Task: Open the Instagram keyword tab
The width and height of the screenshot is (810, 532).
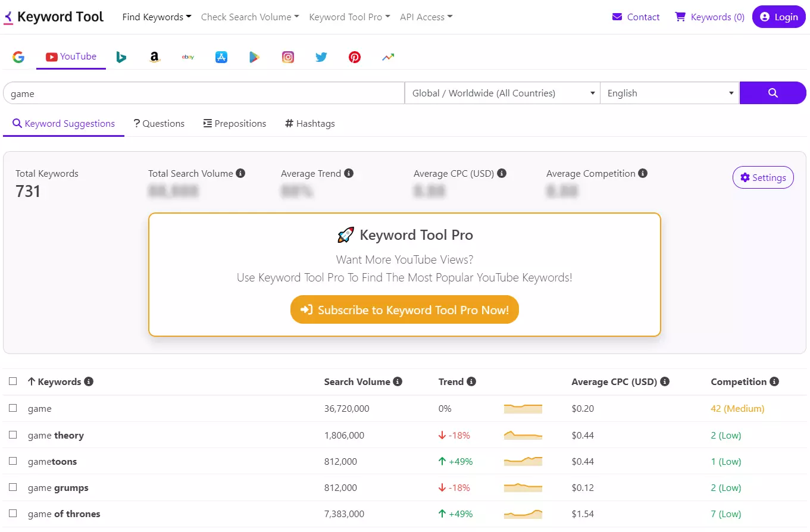Action: click(x=288, y=57)
